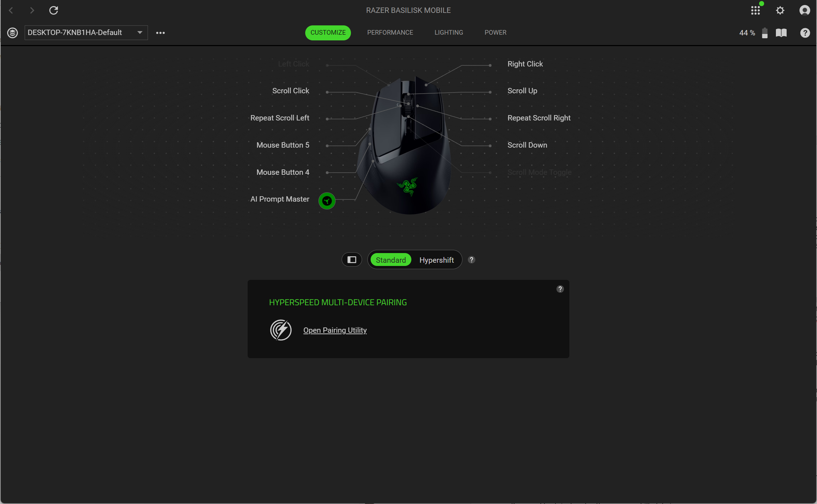The width and height of the screenshot is (817, 504).
Task: Click the RAZER BASILISK MOBILE title
Action: [x=408, y=10]
